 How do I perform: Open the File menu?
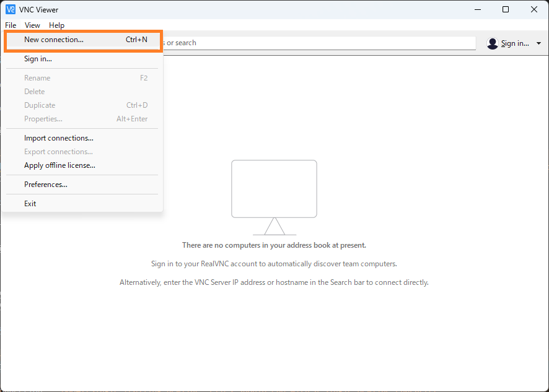(x=11, y=25)
